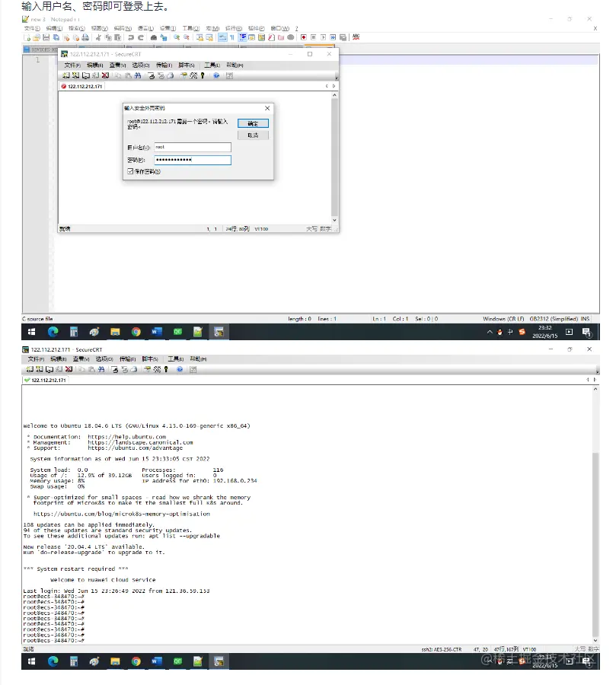Toggle show all characters pilcrow icon in Notepad++

[x=232, y=37]
